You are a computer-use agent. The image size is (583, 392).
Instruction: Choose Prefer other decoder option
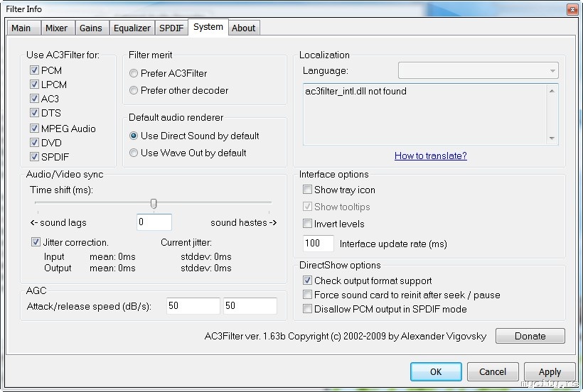(134, 90)
